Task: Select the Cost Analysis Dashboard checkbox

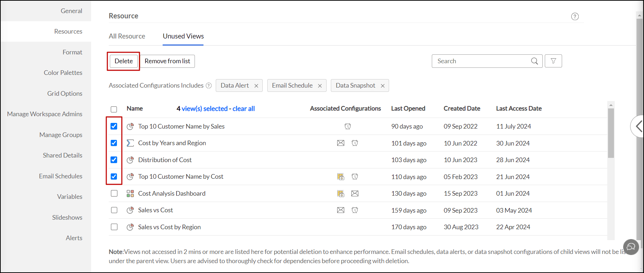Action: coord(114,194)
